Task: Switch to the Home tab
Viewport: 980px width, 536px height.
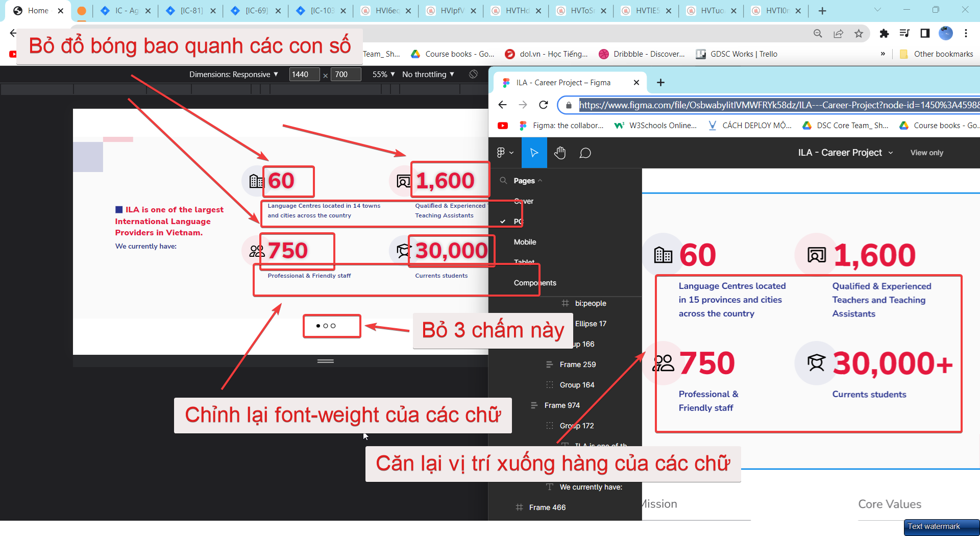Action: point(38,11)
